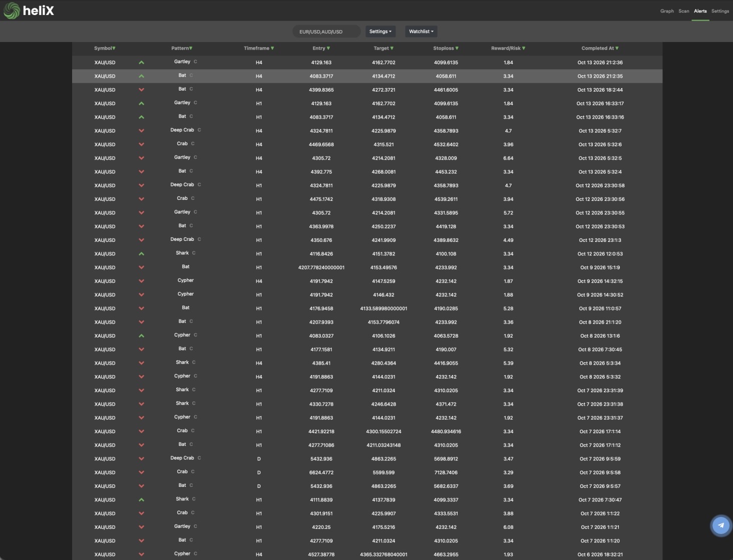
Task: Open the Scan tab
Action: pos(684,11)
